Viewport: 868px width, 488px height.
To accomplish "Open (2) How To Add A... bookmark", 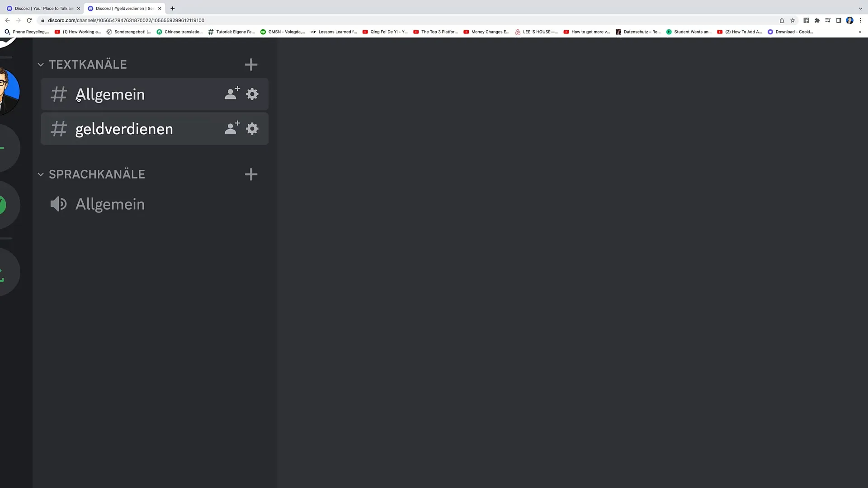I will (x=740, y=32).
